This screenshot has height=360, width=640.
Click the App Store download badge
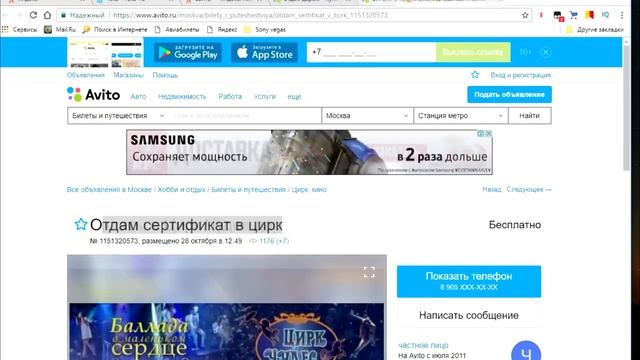[x=264, y=52]
